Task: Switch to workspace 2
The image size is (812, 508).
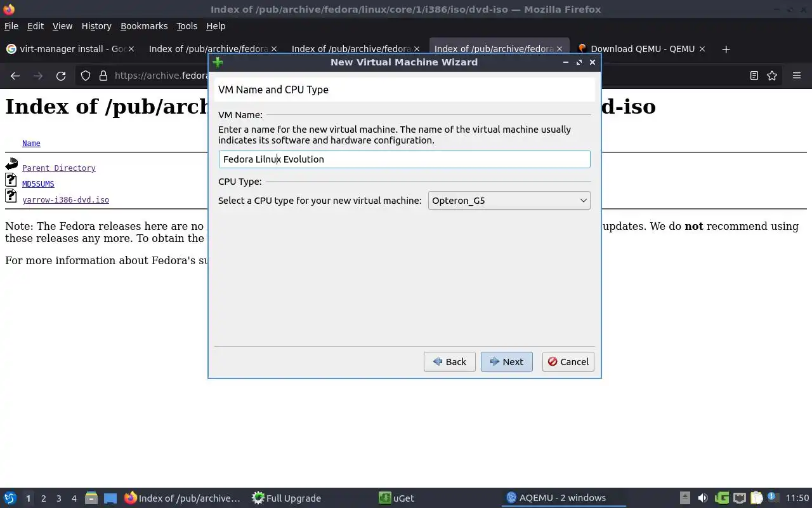Action: [x=43, y=498]
